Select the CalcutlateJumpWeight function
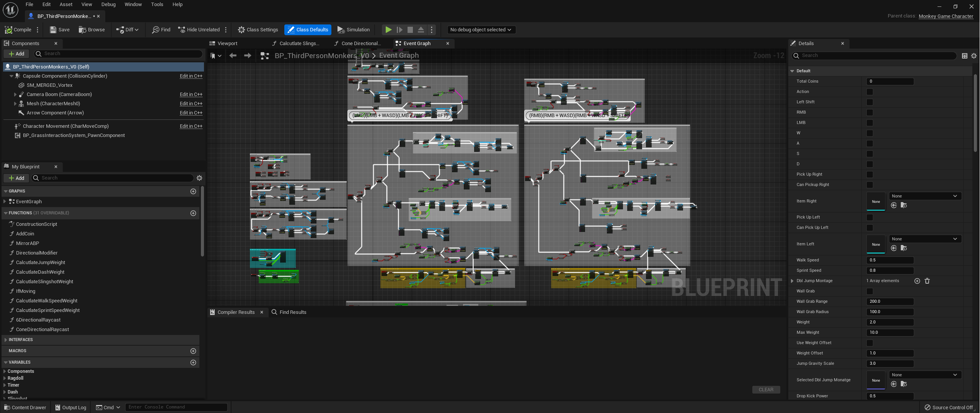This screenshot has height=413, width=980. [x=40, y=262]
